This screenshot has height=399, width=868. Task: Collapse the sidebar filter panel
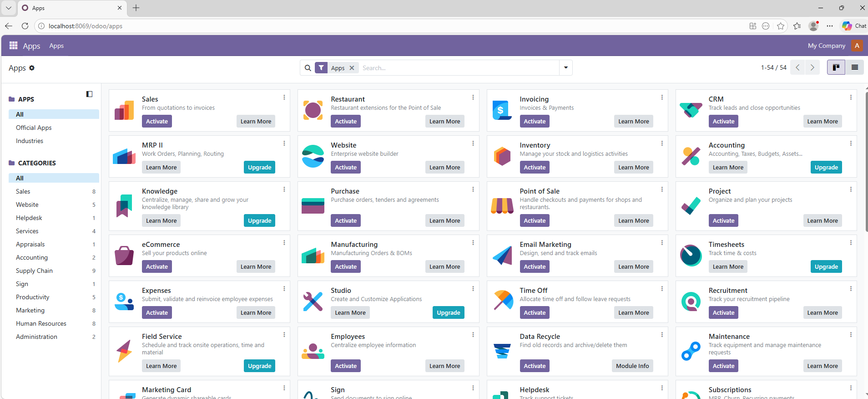click(x=89, y=94)
